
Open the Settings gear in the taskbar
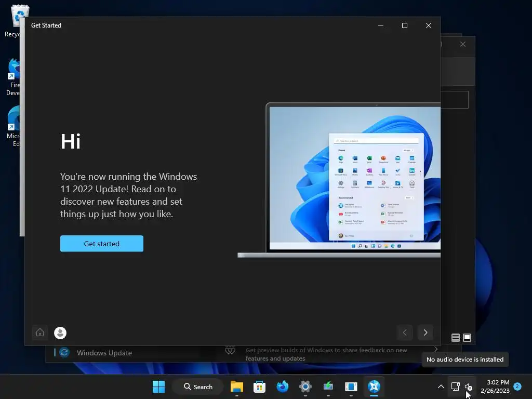pyautogui.click(x=305, y=387)
